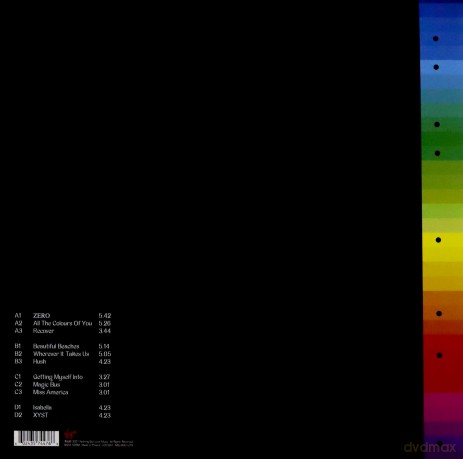Click duration "4.23" in the Isabella row
The image size is (463, 459).
[105, 408]
